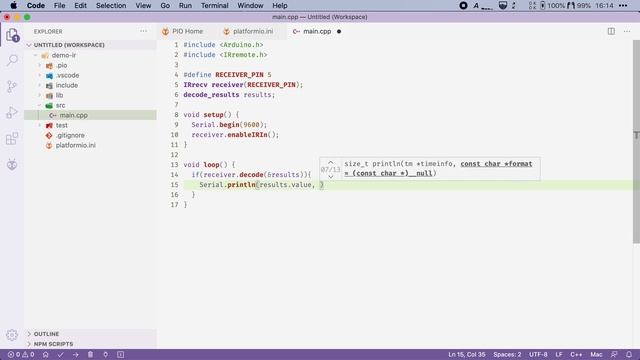The width and height of the screenshot is (640, 360).
Task: Open platformio.ini in the file tree
Action: click(91, 145)
